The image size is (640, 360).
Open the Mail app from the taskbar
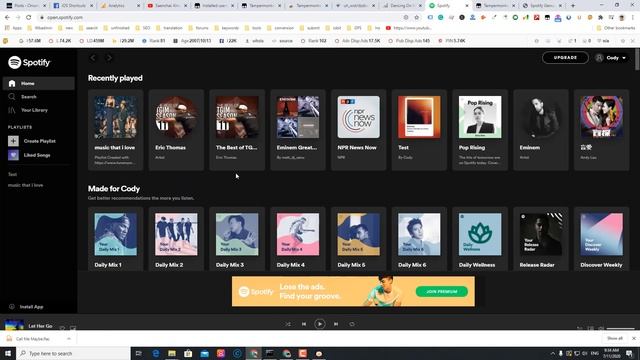(204, 353)
